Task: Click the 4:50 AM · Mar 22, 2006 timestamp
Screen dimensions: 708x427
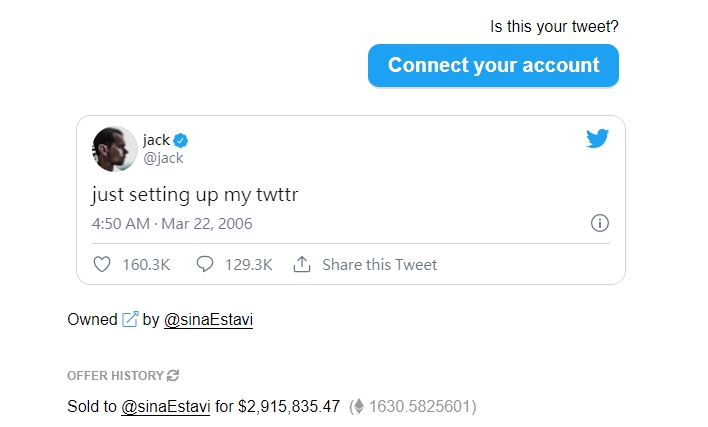Action: click(x=172, y=223)
